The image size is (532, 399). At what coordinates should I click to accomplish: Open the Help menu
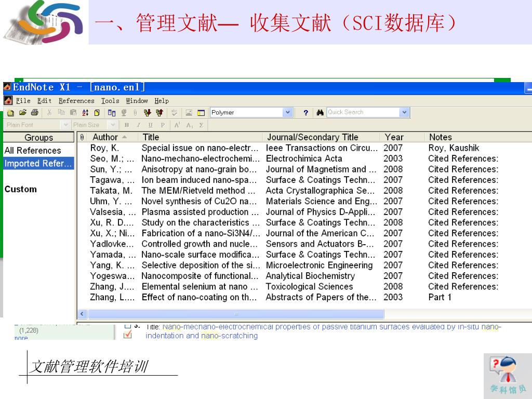(x=162, y=101)
